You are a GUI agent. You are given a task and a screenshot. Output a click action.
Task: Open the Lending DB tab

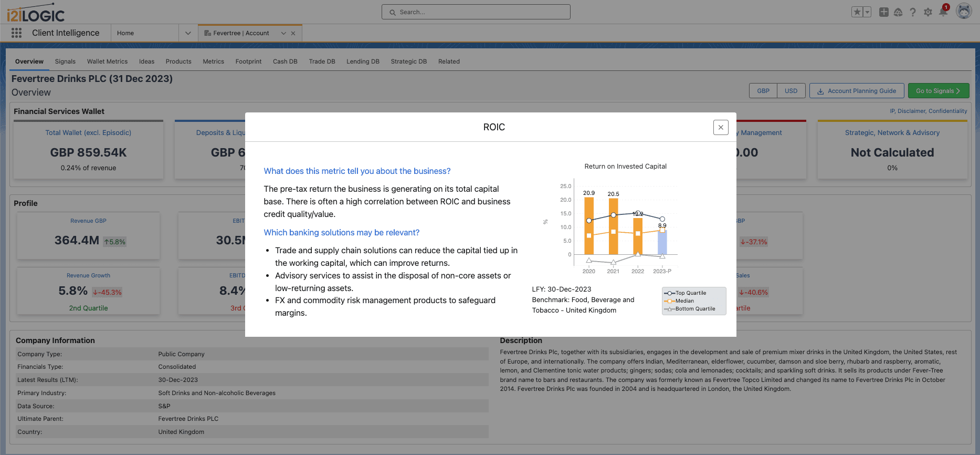click(363, 61)
